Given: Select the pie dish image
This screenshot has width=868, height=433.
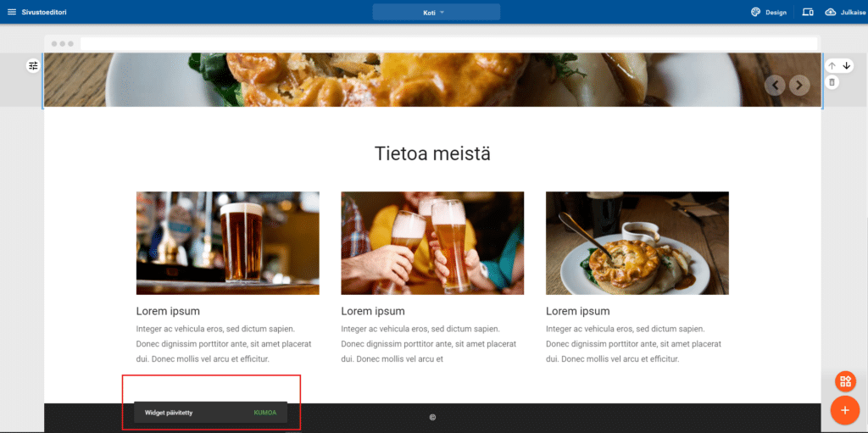Looking at the screenshot, I should pyautogui.click(x=637, y=243).
